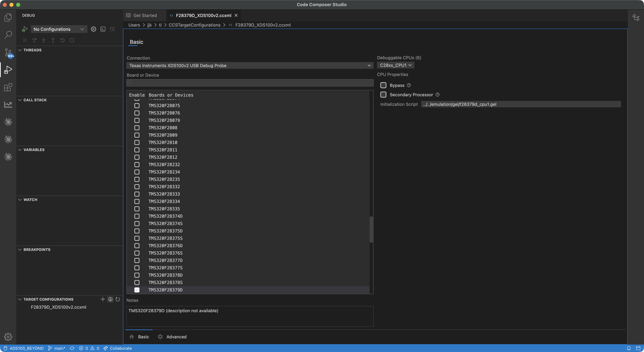Check the TMS320F28374S device
Image resolution: width=644 pixels, height=352 pixels.
[137, 224]
